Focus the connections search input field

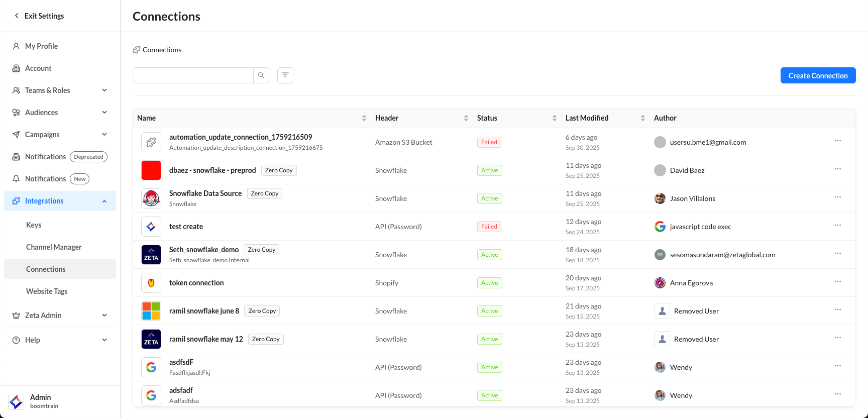tap(193, 75)
